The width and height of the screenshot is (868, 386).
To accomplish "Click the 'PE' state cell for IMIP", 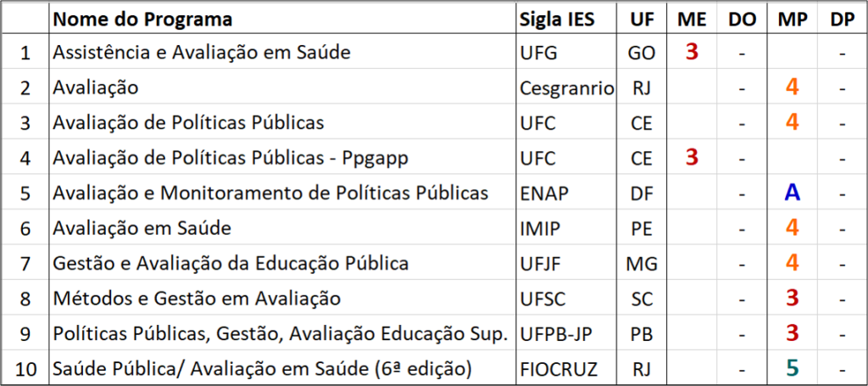I will pyautogui.click(x=642, y=228).
